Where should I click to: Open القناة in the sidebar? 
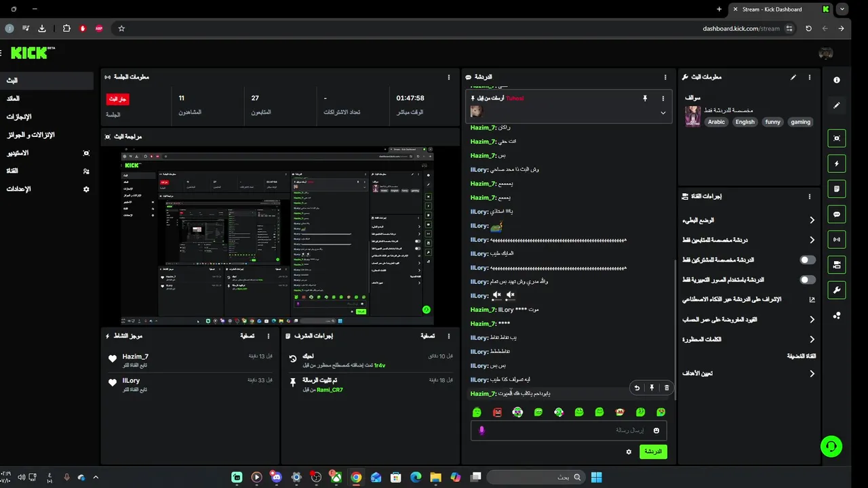pos(46,171)
